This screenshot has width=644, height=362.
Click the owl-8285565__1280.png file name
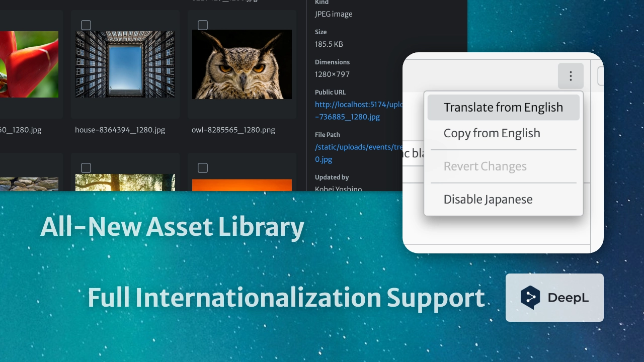click(x=233, y=130)
